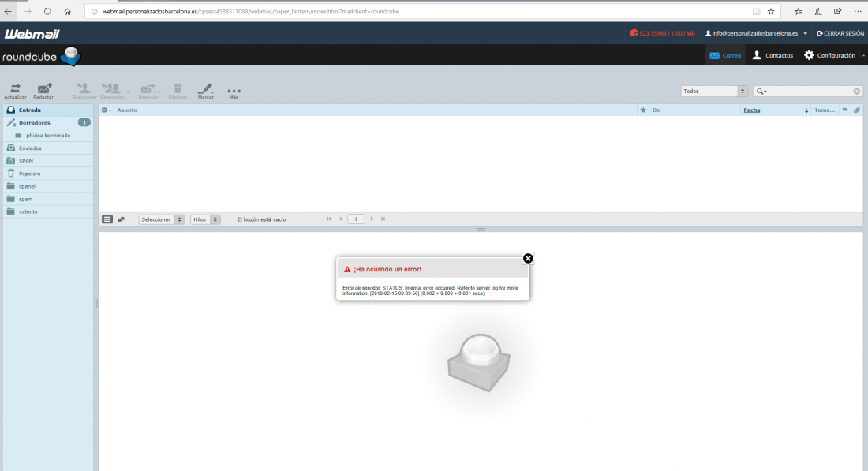
Task: Open the Entrada inbox folder
Action: pyautogui.click(x=47, y=110)
